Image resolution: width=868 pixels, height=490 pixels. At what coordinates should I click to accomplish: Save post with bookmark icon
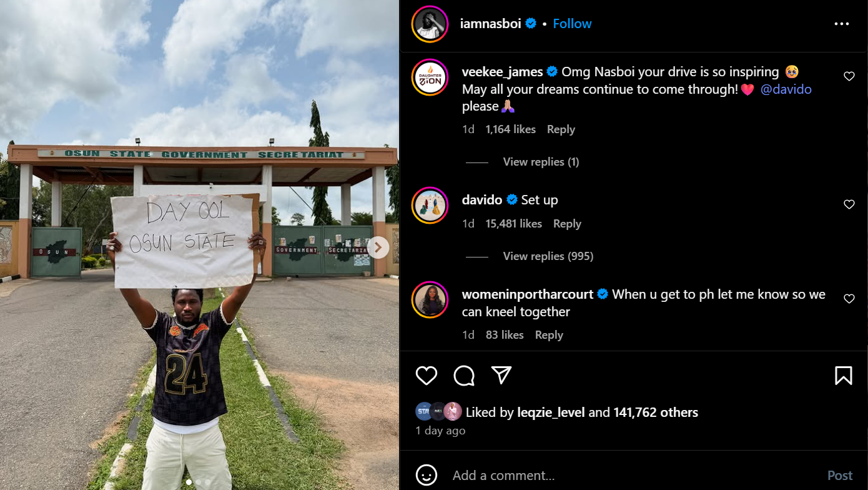pyautogui.click(x=844, y=376)
